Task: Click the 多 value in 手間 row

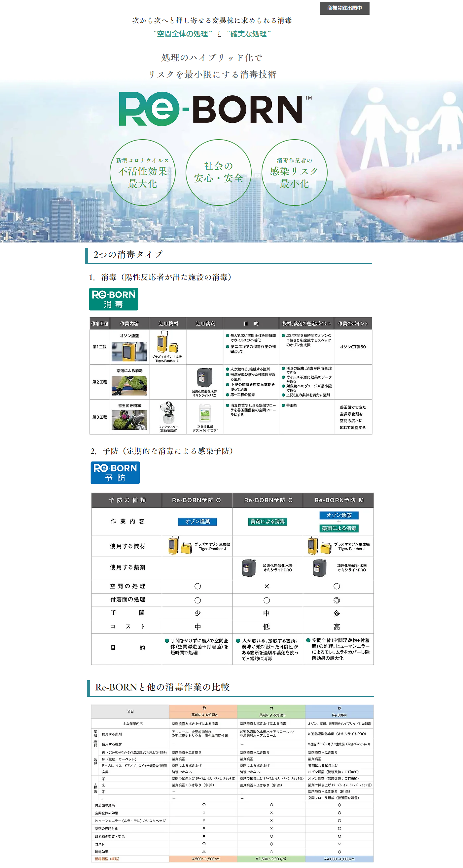Action: 337,613
